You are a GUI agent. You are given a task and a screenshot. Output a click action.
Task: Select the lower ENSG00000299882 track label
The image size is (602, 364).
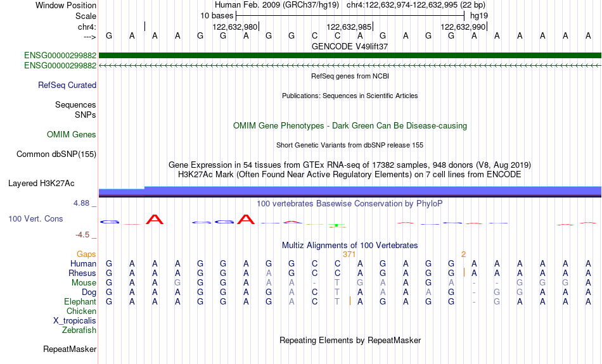pos(60,66)
